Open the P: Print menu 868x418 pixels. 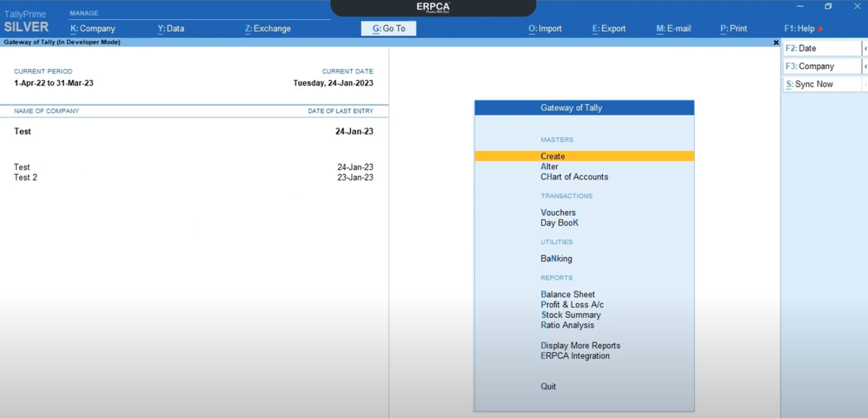[x=734, y=28]
